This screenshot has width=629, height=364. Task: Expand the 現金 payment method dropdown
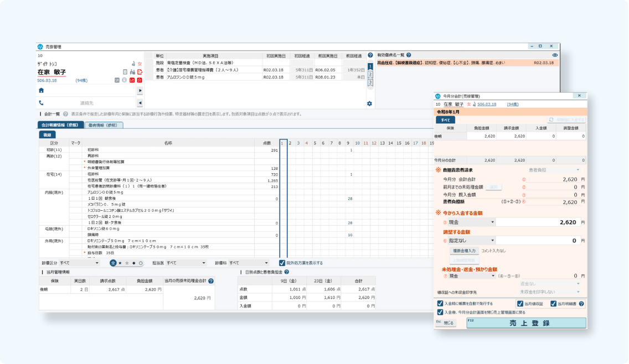click(x=471, y=222)
